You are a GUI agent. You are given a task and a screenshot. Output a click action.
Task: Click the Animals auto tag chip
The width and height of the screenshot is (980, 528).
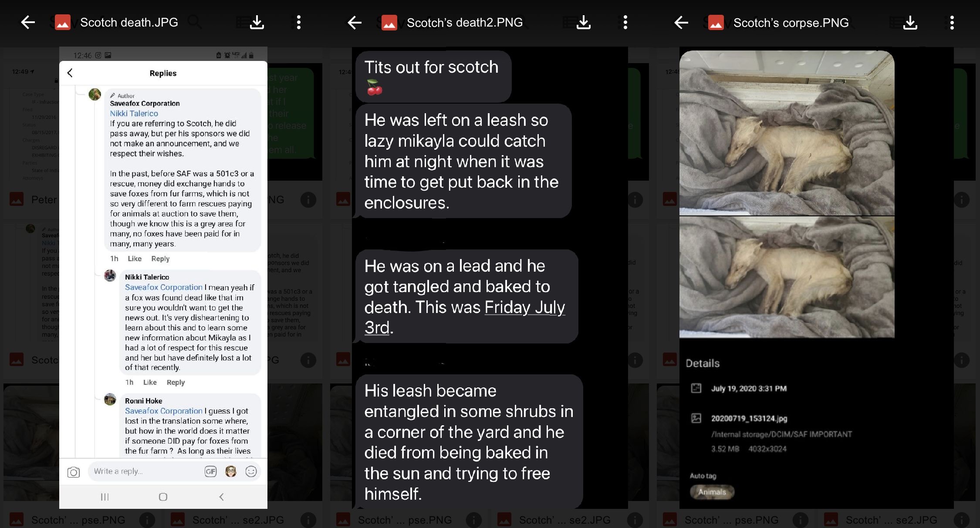pos(712,492)
